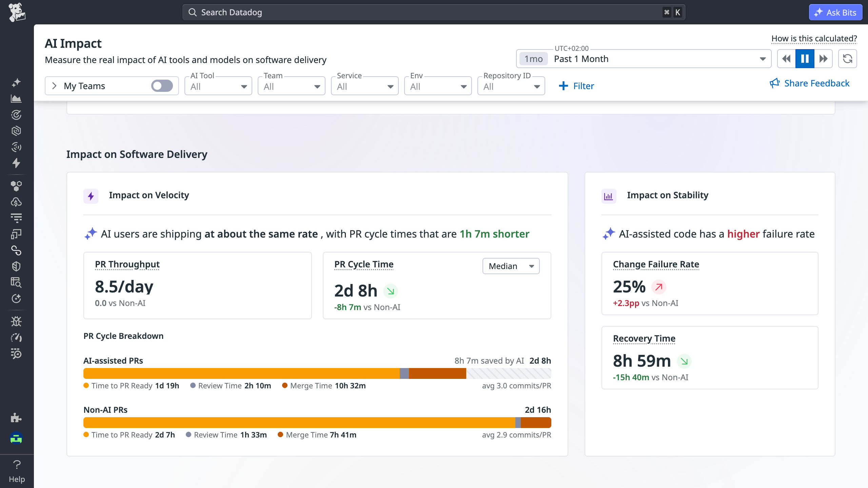Pause live time updates

pyautogui.click(x=805, y=59)
